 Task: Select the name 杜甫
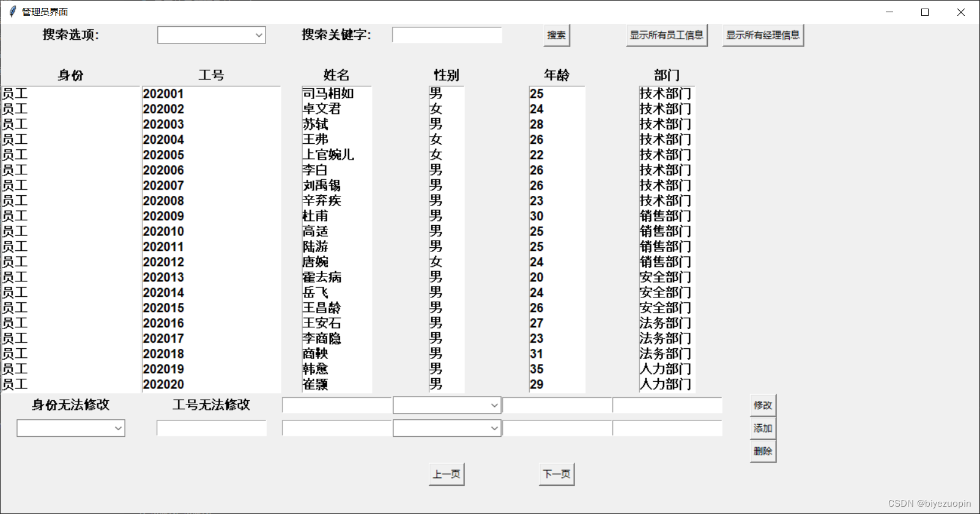(x=316, y=216)
